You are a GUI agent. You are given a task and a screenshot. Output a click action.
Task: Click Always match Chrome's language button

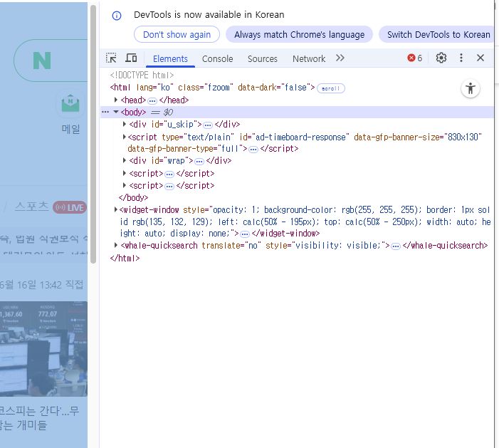pos(299,34)
